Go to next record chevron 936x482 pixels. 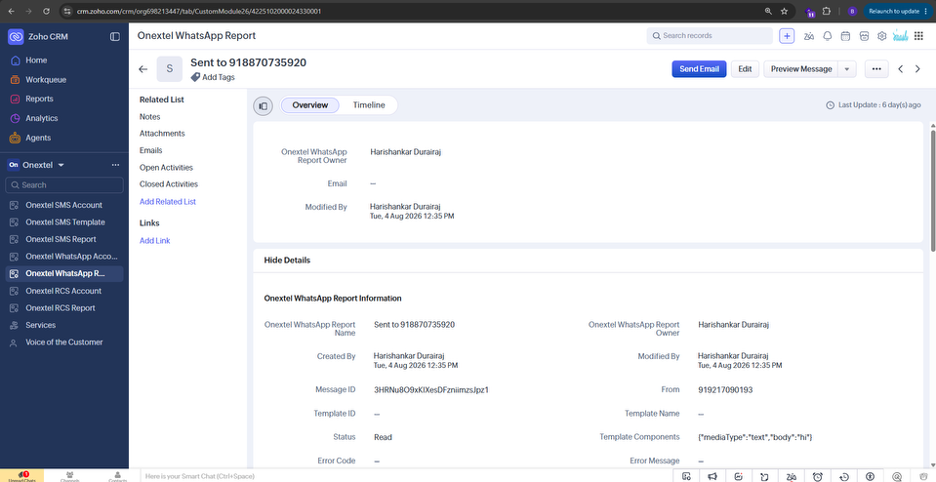pyautogui.click(x=918, y=69)
